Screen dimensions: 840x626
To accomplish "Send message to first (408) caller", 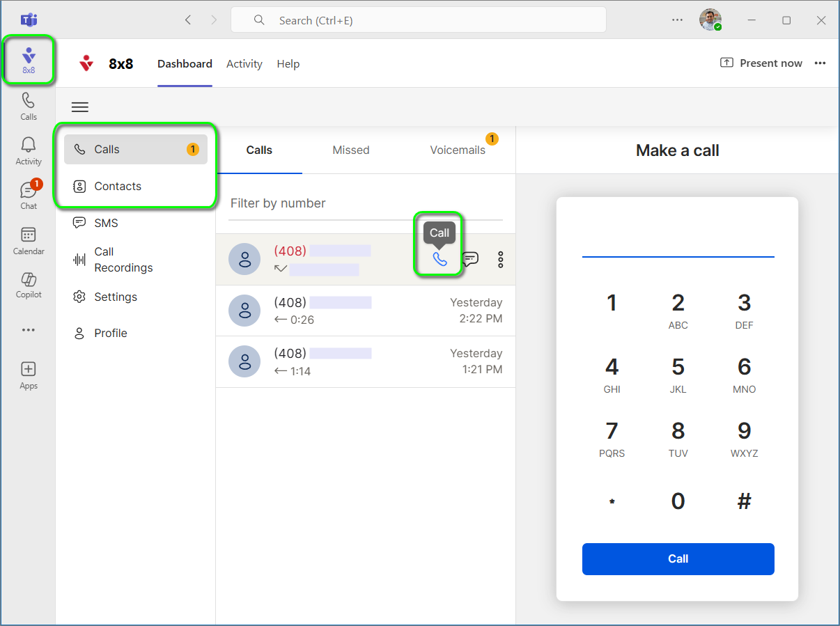I will pos(471,260).
